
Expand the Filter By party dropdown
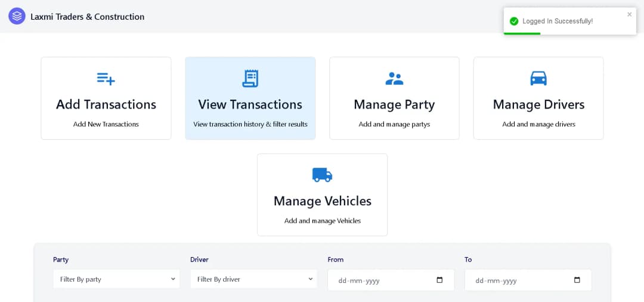click(116, 279)
